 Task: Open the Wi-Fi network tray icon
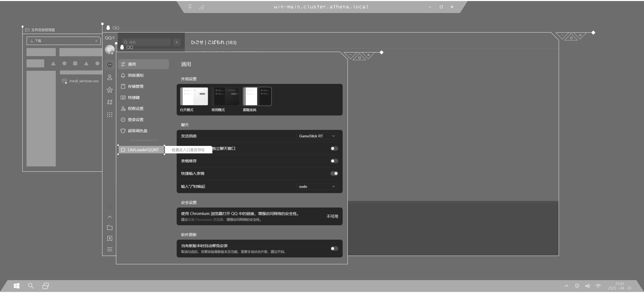tap(598, 286)
